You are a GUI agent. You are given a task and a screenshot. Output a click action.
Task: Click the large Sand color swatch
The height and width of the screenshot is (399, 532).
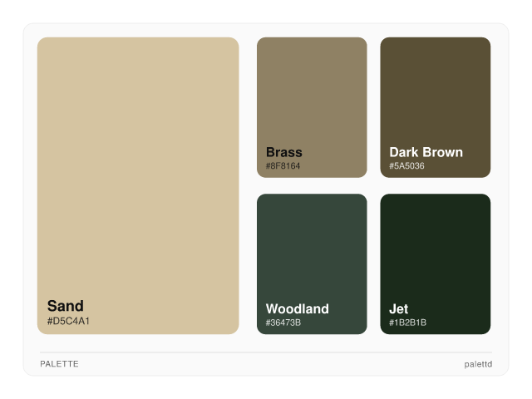pyautogui.click(x=138, y=166)
